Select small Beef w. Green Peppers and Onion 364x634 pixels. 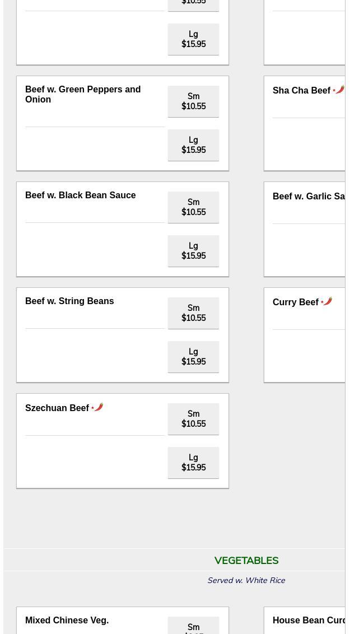[193, 101]
